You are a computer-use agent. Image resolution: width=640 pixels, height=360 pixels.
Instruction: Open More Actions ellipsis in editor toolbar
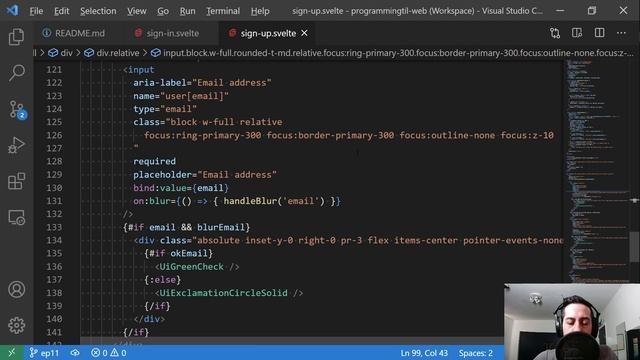point(621,33)
